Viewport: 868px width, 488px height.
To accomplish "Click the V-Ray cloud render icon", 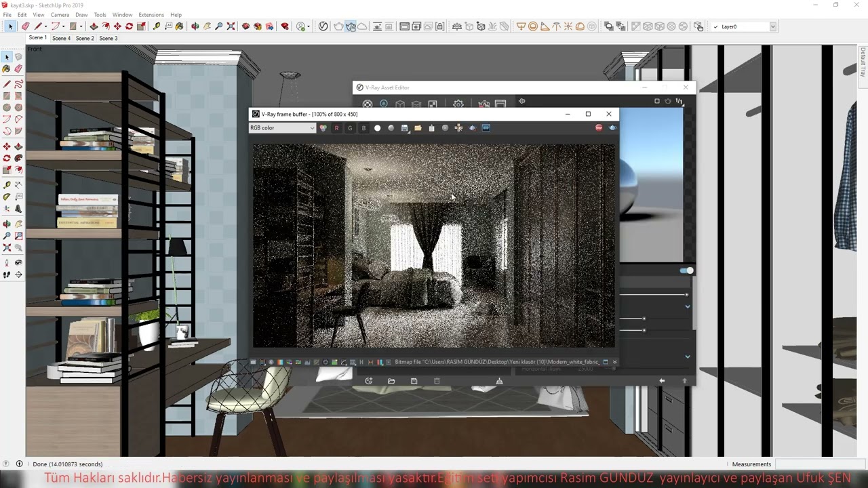I will [x=362, y=26].
